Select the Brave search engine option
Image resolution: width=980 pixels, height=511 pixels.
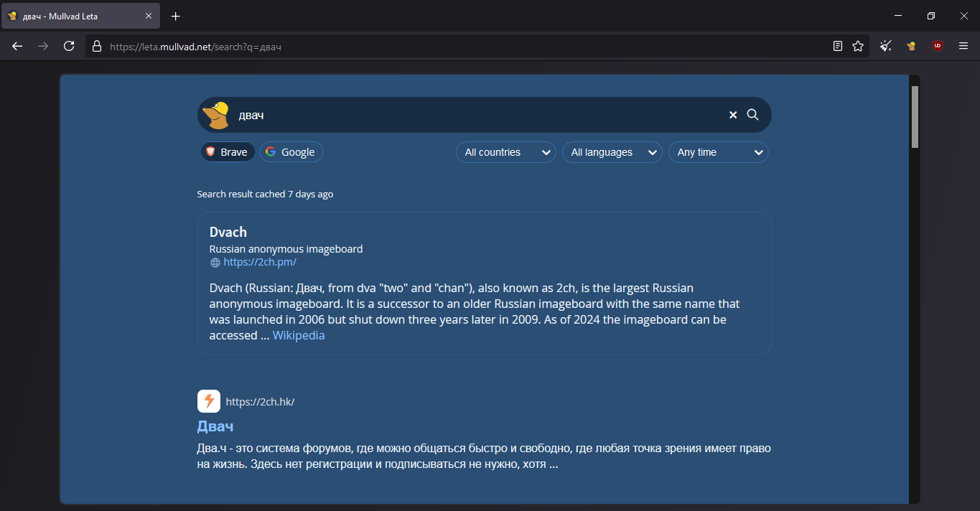click(x=228, y=152)
